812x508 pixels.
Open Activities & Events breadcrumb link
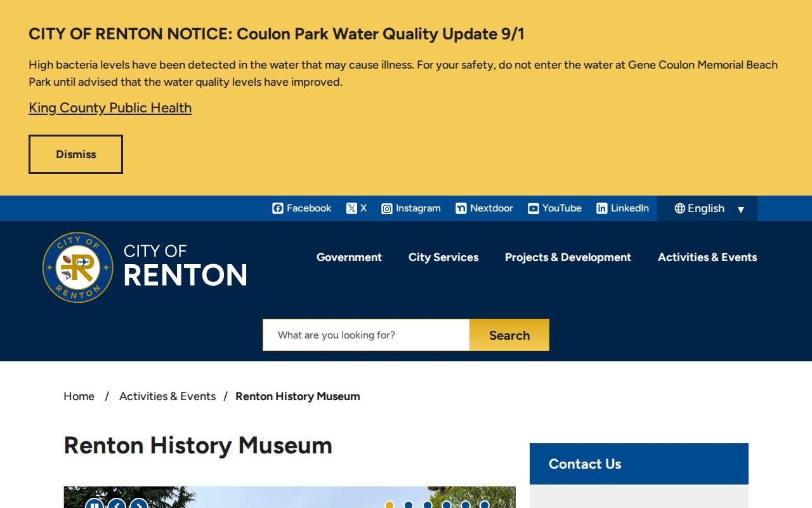[167, 396]
